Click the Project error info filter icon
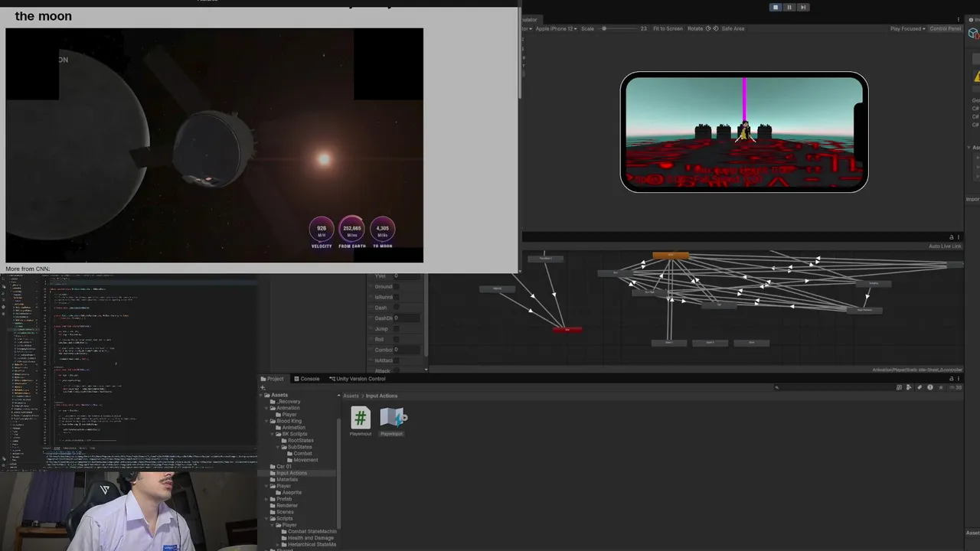 [x=930, y=387]
